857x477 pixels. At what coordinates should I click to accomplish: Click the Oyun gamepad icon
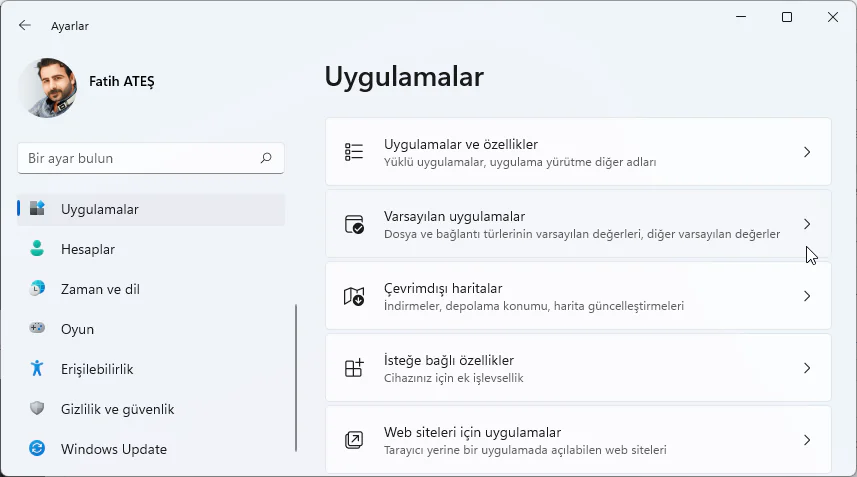pyautogui.click(x=37, y=329)
